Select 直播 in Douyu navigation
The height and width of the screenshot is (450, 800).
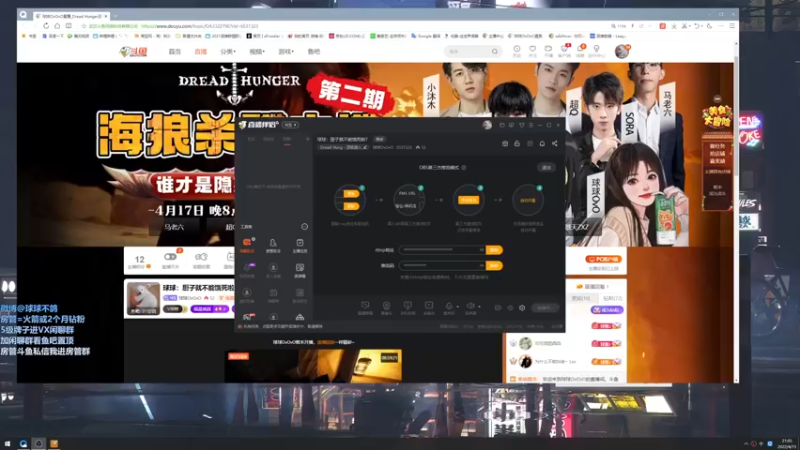pyautogui.click(x=201, y=52)
